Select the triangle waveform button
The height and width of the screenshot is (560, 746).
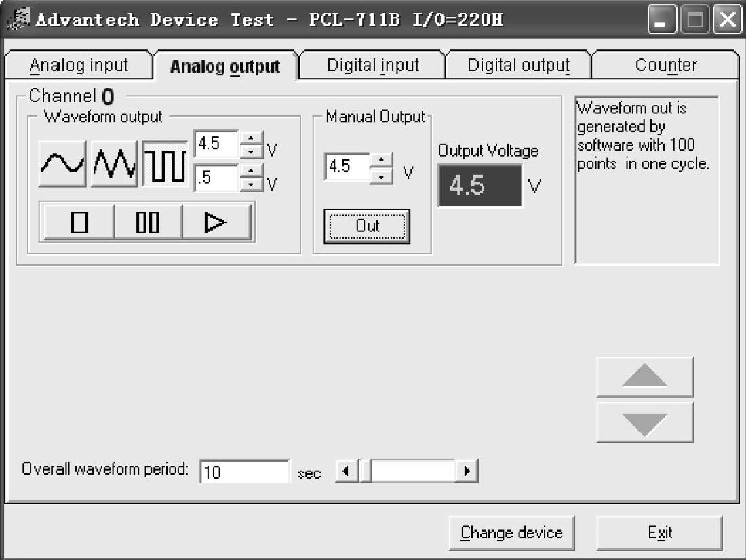[x=114, y=163]
